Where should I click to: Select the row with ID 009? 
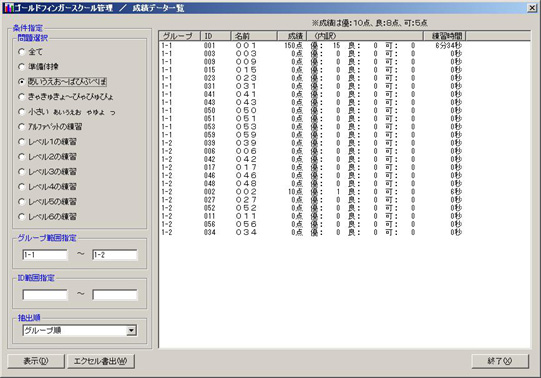coord(312,62)
